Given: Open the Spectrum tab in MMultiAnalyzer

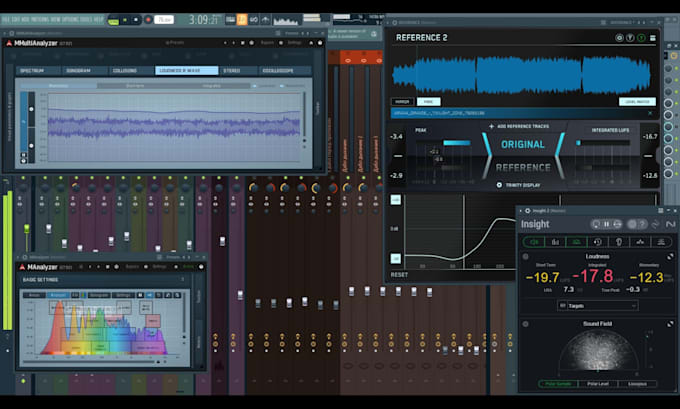Looking at the screenshot, I should pyautogui.click(x=38, y=71).
